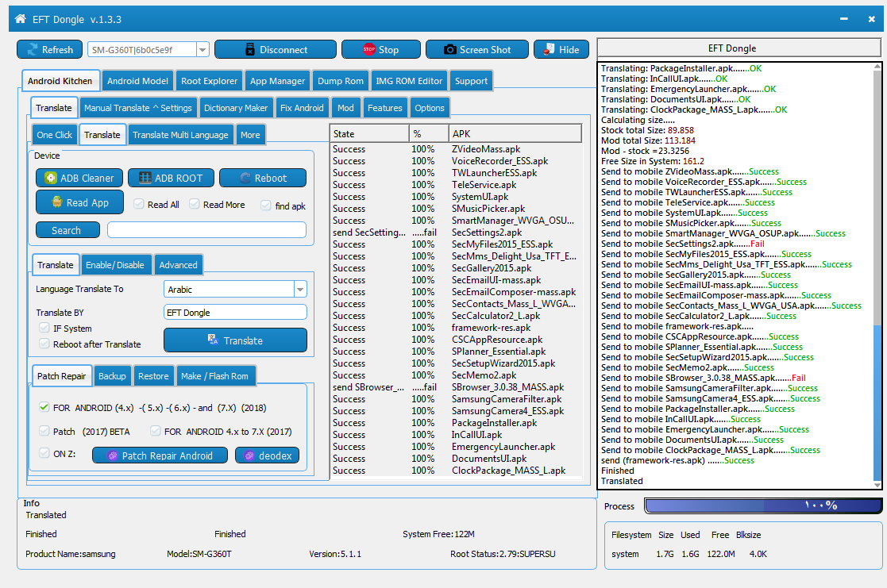Select the SBrowser_3.0.38_MASS.apk row
This screenshot has height=588, width=887.
pyautogui.click(x=456, y=387)
